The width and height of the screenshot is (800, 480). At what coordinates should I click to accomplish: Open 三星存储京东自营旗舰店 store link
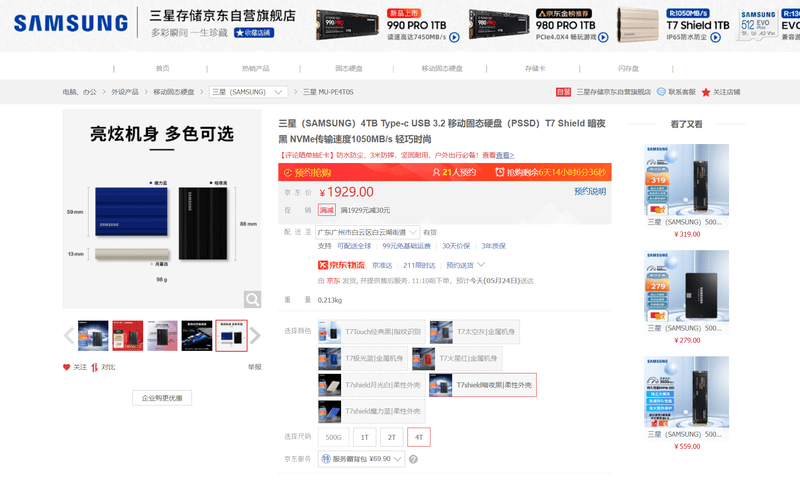[614, 92]
